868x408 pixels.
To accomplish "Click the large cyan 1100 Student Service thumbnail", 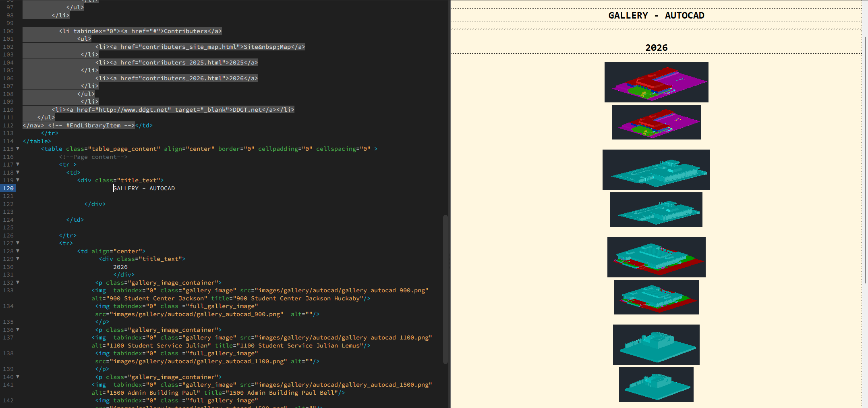I will (x=656, y=170).
